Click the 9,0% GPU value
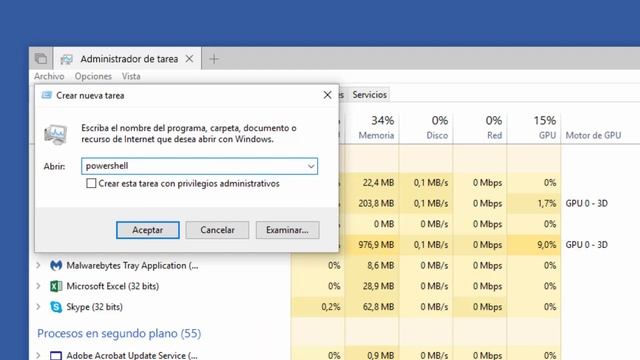Image resolution: width=640 pixels, height=360 pixels. pos(547,245)
